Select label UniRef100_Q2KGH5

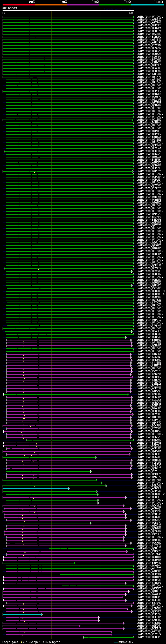click(149, 397)
